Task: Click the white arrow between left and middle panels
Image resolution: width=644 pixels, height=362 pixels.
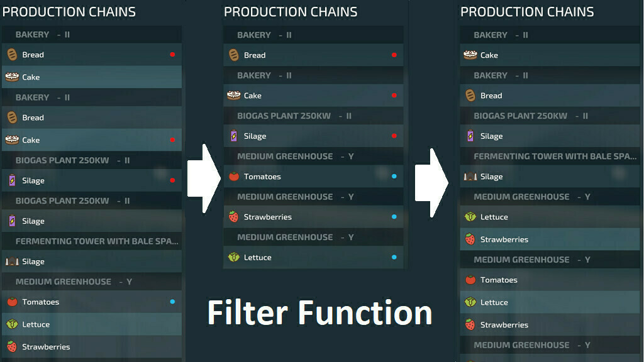Action: (203, 179)
